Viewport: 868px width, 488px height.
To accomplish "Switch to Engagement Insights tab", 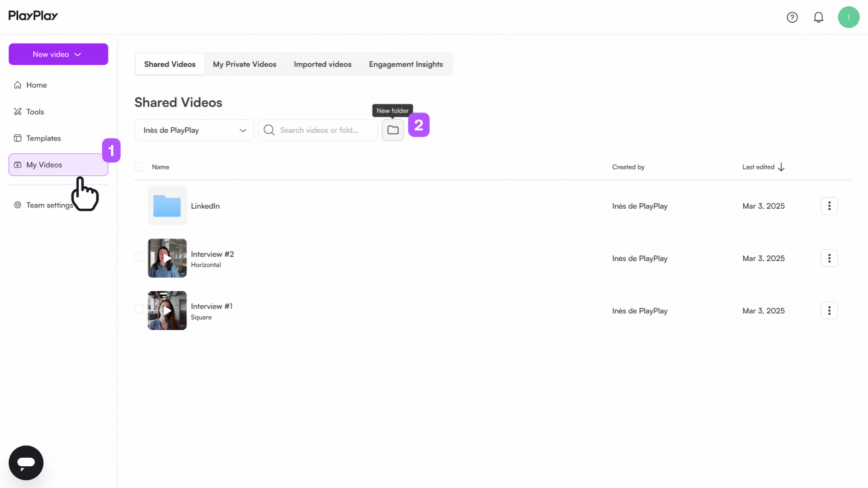I will (x=406, y=64).
